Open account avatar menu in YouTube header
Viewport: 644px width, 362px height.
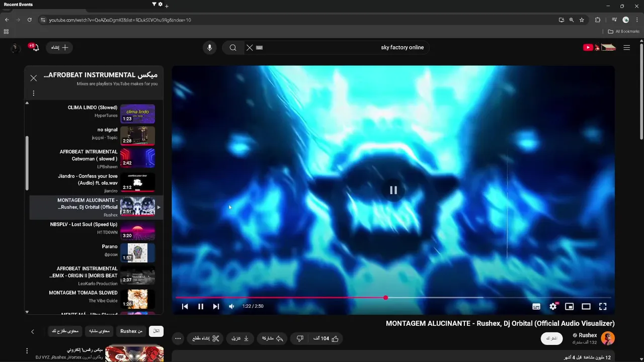16,48
